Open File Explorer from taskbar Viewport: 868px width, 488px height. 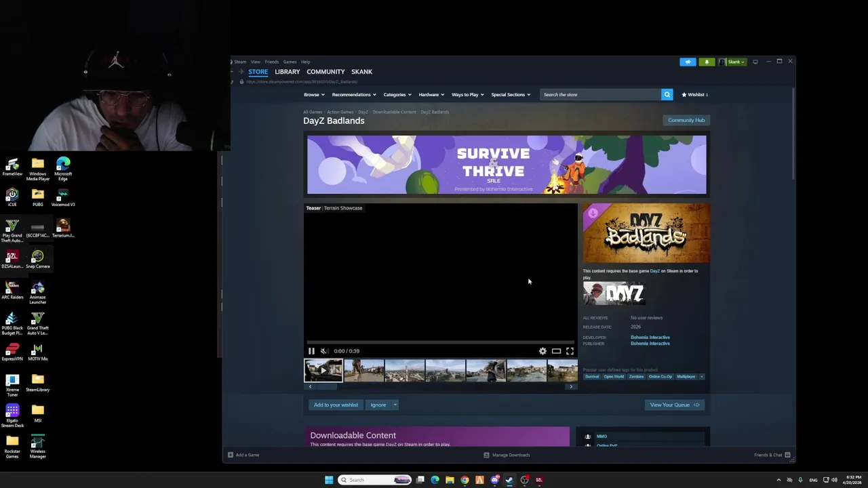(450, 480)
